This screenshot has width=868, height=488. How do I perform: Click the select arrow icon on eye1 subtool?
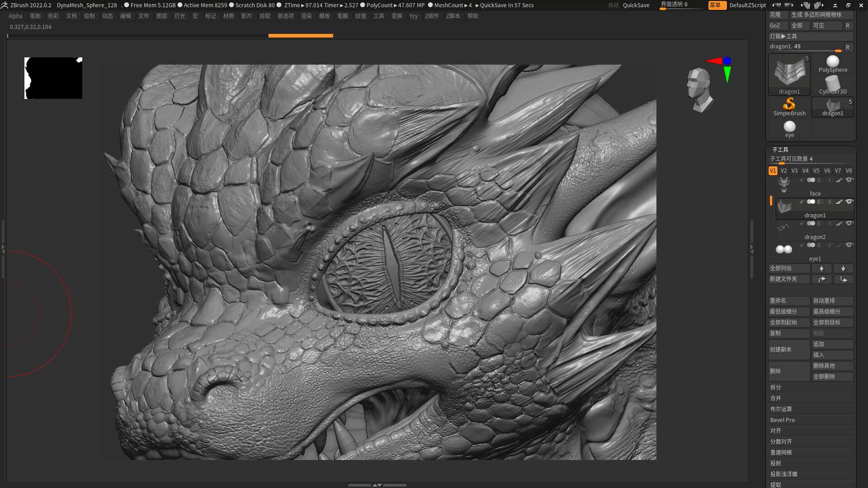(x=802, y=245)
